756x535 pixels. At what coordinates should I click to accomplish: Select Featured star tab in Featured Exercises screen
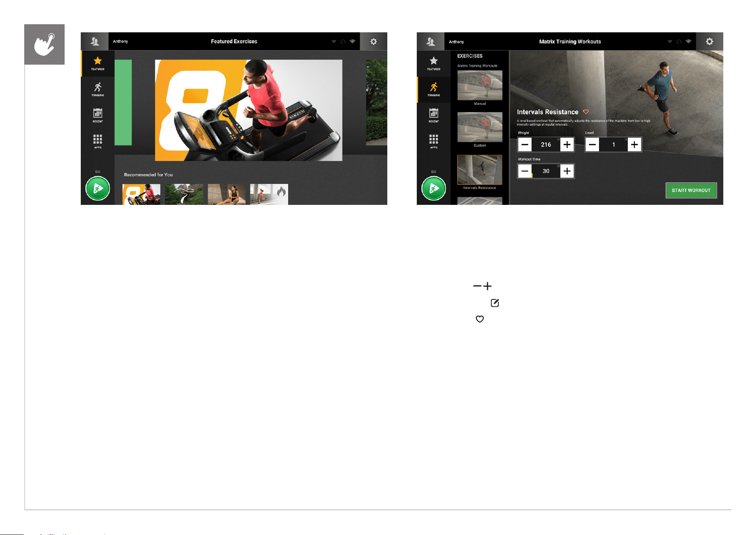98,63
